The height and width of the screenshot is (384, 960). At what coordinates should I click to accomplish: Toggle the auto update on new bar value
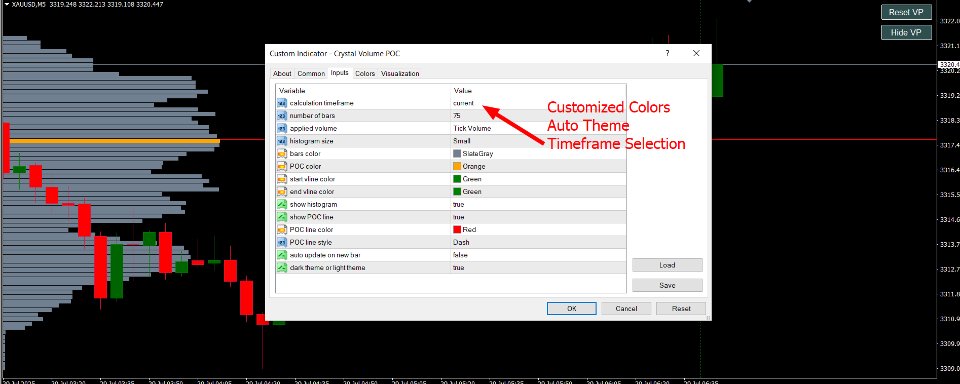pyautogui.click(x=538, y=255)
